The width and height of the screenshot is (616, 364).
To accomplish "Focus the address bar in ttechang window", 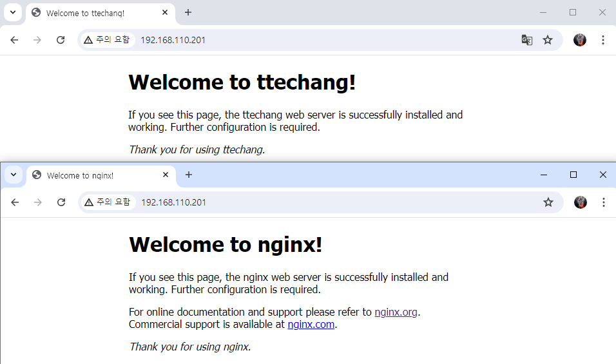I will [320, 40].
